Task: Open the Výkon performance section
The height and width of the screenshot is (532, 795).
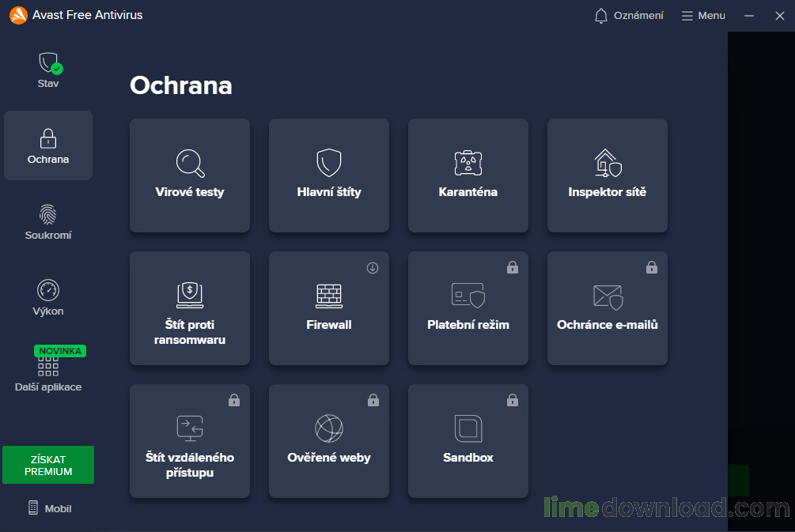Action: click(47, 297)
